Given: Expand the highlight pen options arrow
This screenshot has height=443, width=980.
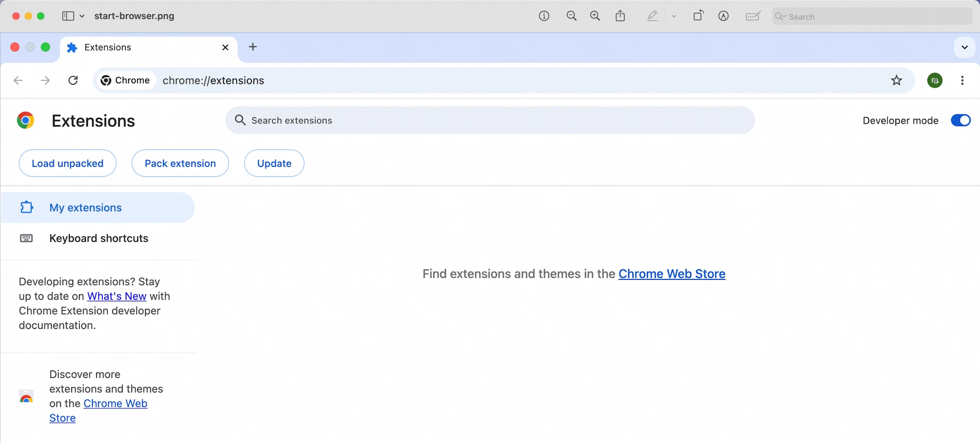Looking at the screenshot, I should point(674,16).
